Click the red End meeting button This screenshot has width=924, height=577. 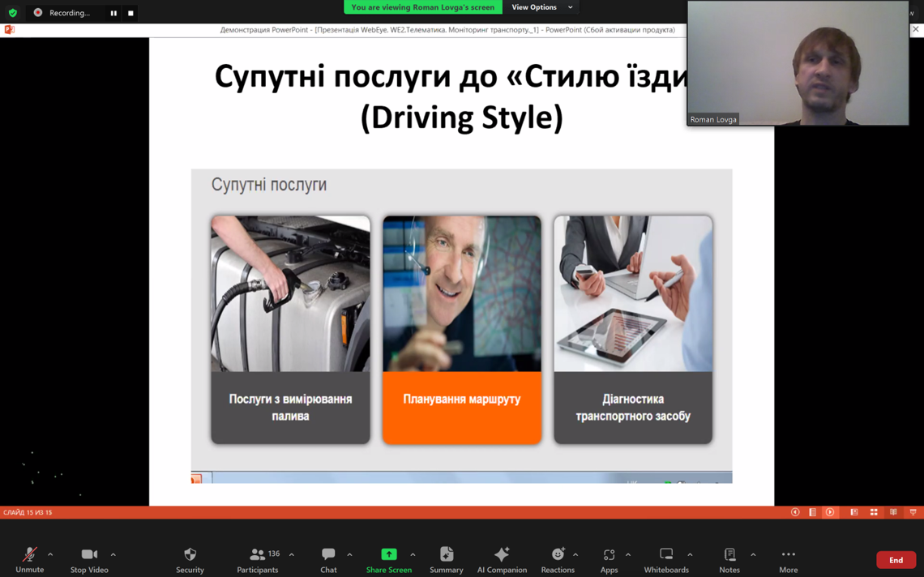(896, 560)
